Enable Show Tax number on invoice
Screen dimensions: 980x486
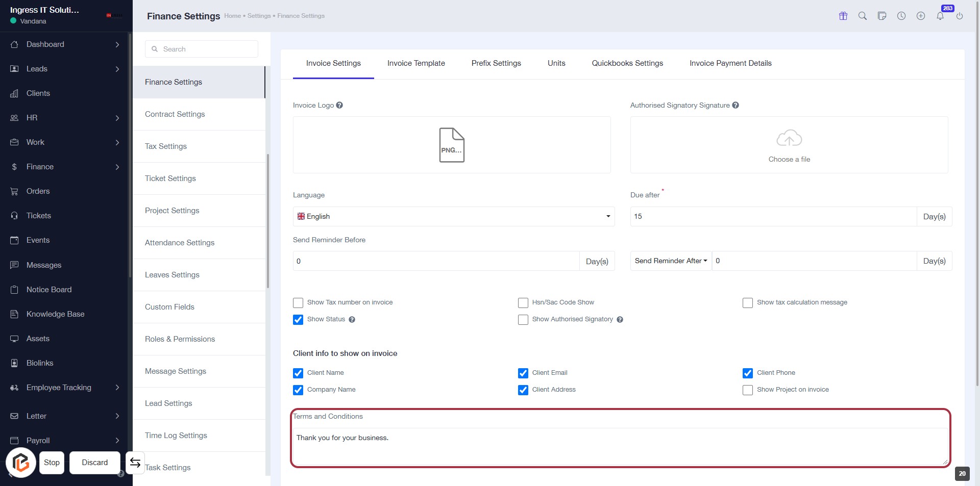(298, 303)
